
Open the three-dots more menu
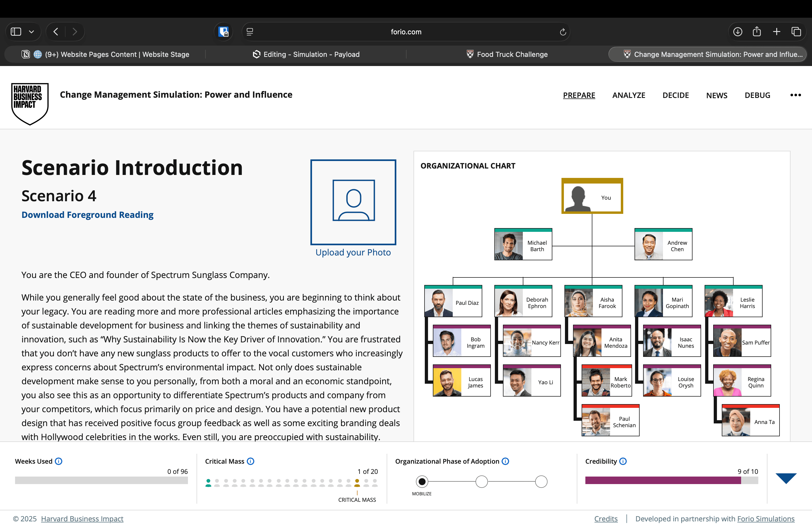[795, 95]
